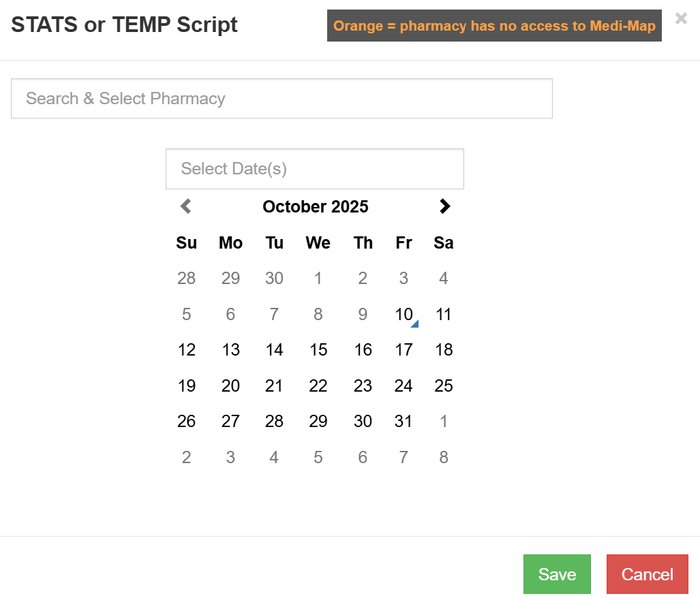
Task: Select October 31 on the calendar
Action: point(404,422)
